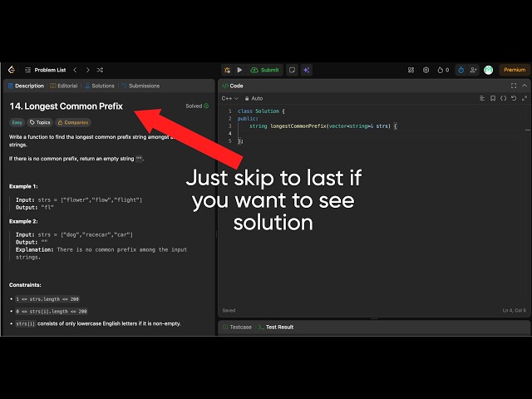Collapse the Code panel chevron
The height and width of the screenshot is (399, 532).
click(x=525, y=86)
